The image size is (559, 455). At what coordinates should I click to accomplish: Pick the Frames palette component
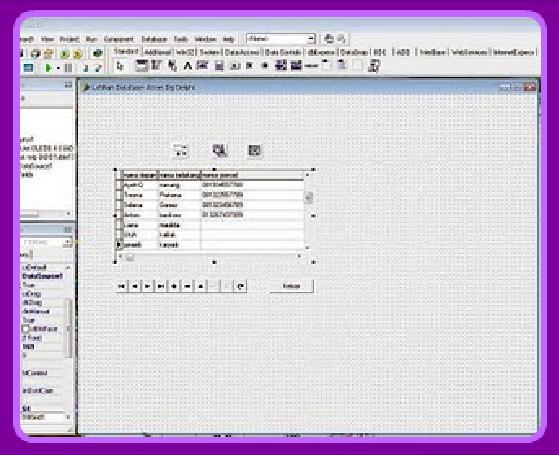142,66
